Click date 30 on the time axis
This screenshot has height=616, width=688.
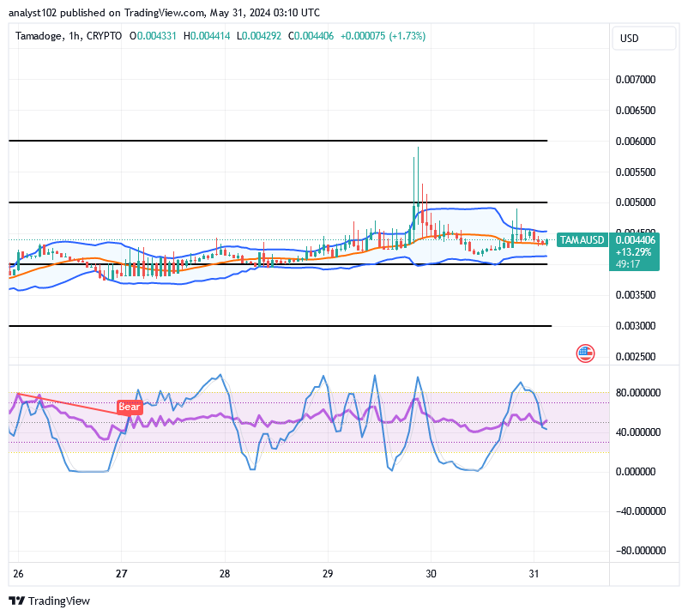click(431, 574)
